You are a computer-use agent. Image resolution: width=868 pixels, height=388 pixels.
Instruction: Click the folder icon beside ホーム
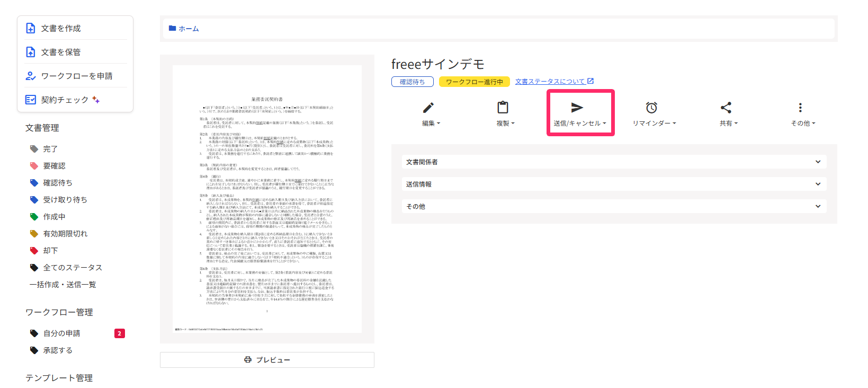coord(172,28)
